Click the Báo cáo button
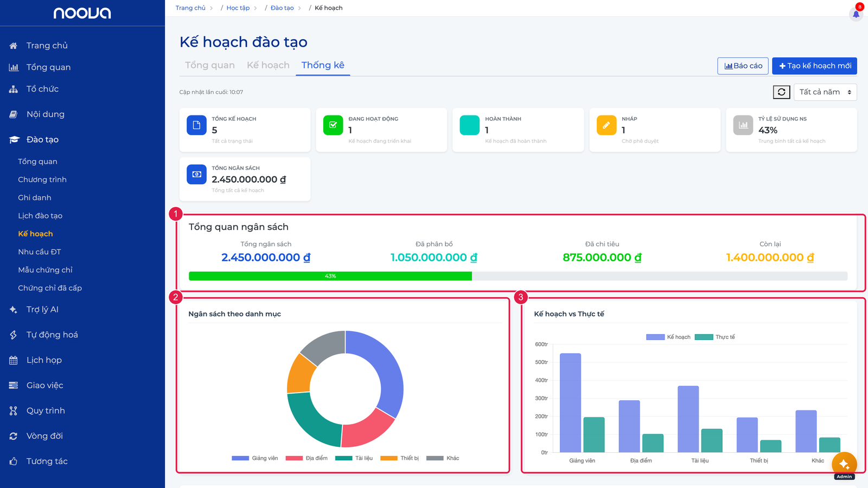Image resolution: width=868 pixels, height=488 pixels. (x=743, y=66)
